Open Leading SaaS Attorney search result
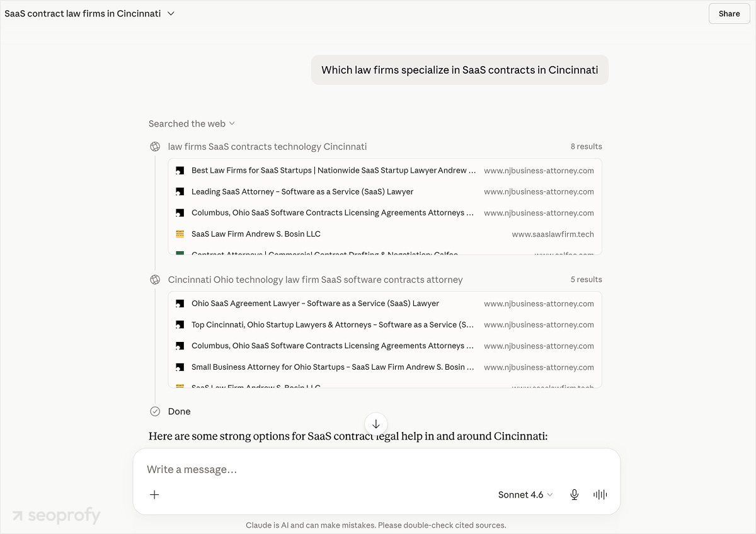The width and height of the screenshot is (756, 534). 385,191
